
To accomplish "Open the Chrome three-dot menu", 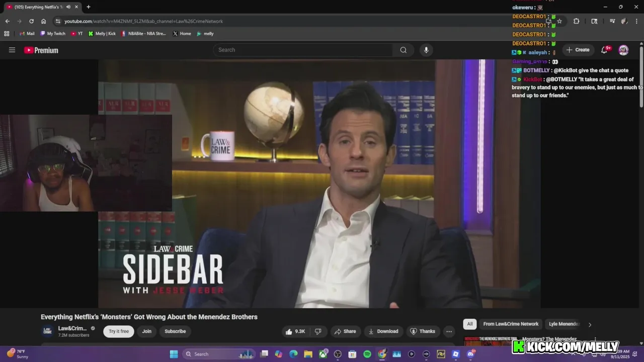I will coord(636,21).
